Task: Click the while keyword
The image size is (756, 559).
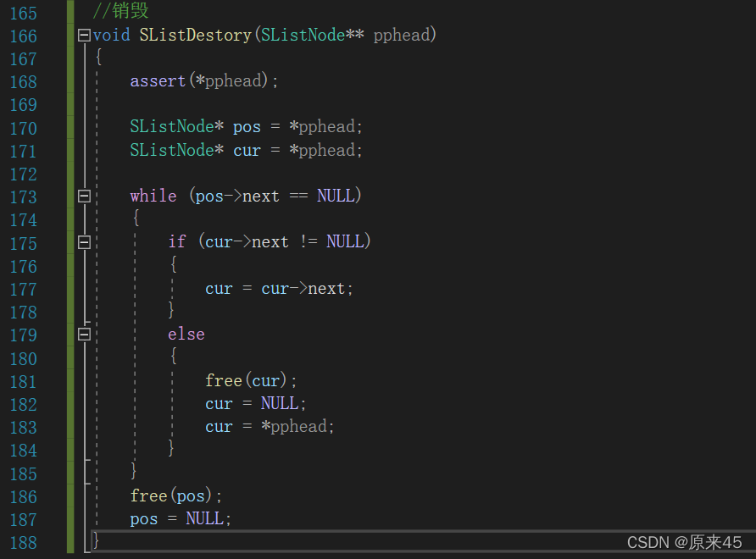Action: tap(153, 196)
